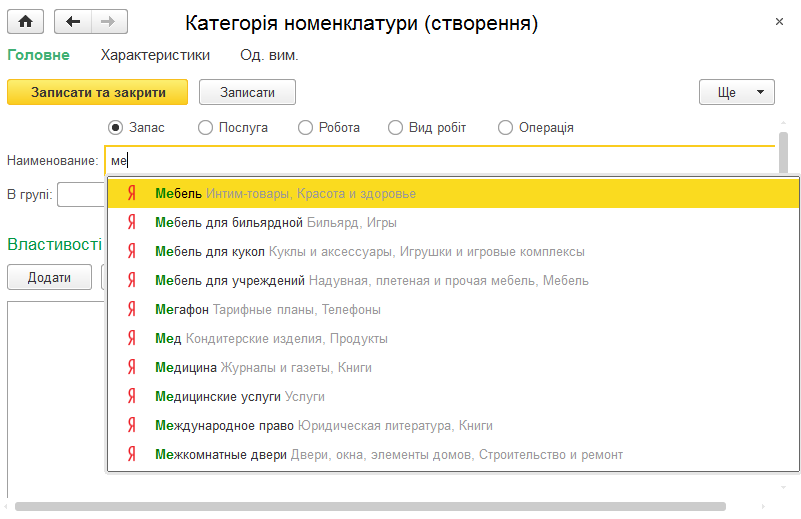This screenshot has height=519, width=801.
Task: Click the Записати button
Action: tap(247, 92)
